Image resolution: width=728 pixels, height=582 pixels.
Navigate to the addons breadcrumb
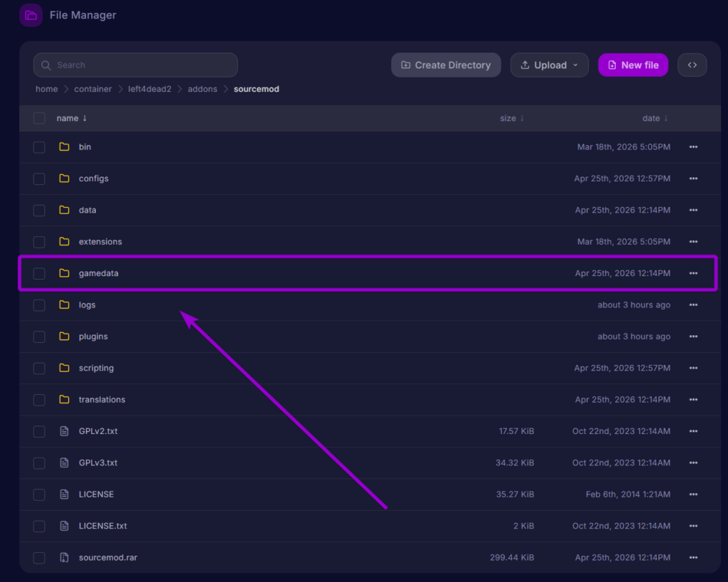click(x=203, y=89)
